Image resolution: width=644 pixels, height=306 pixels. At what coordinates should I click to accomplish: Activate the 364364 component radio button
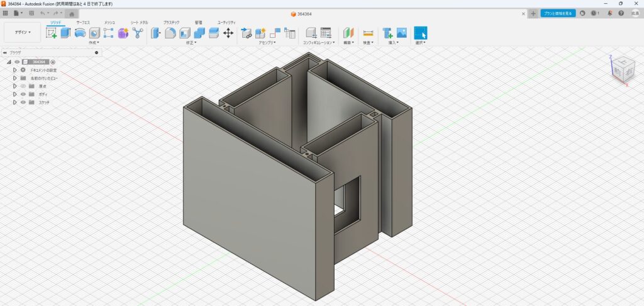click(x=53, y=62)
